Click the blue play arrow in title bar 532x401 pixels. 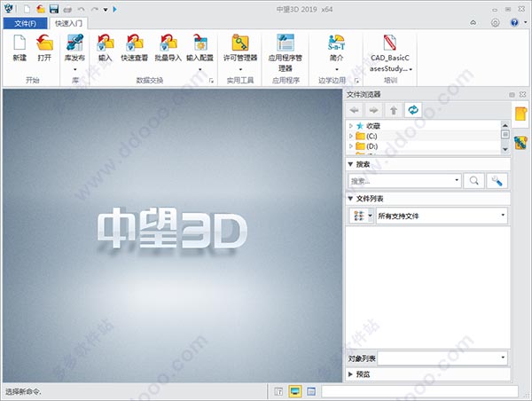(114, 10)
